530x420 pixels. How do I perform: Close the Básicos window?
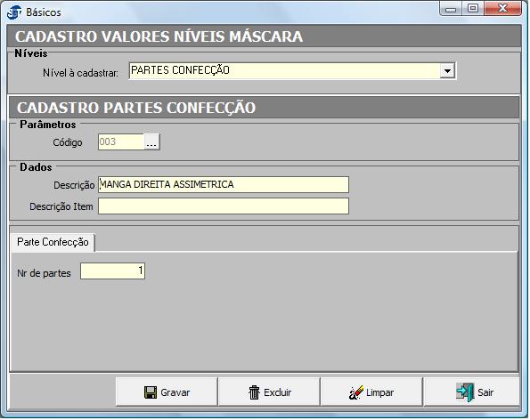click(502, 9)
